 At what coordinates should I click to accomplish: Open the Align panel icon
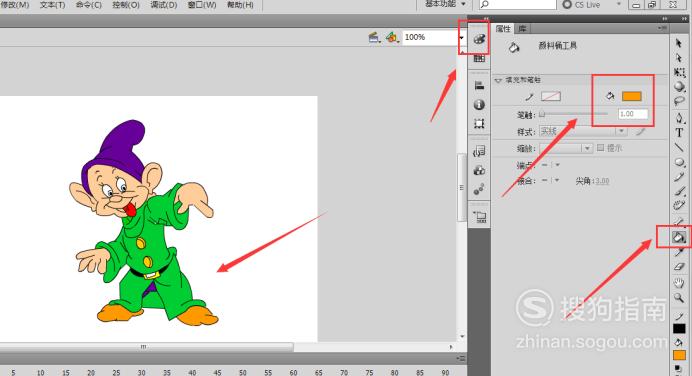(x=479, y=86)
